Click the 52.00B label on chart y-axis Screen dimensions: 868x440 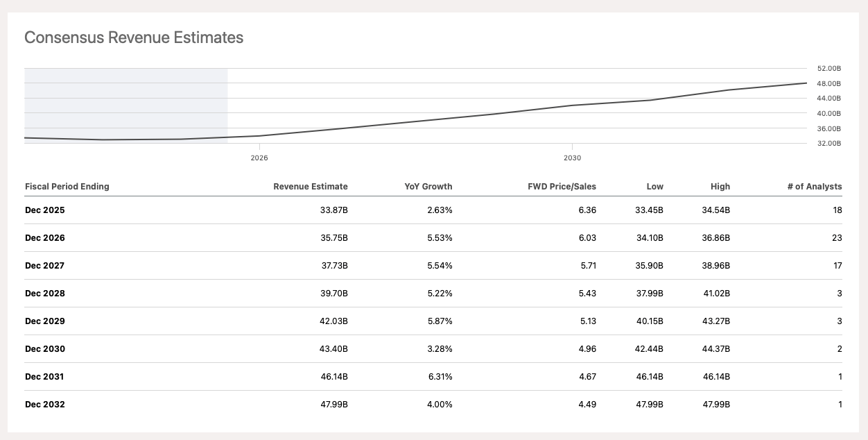tap(829, 69)
